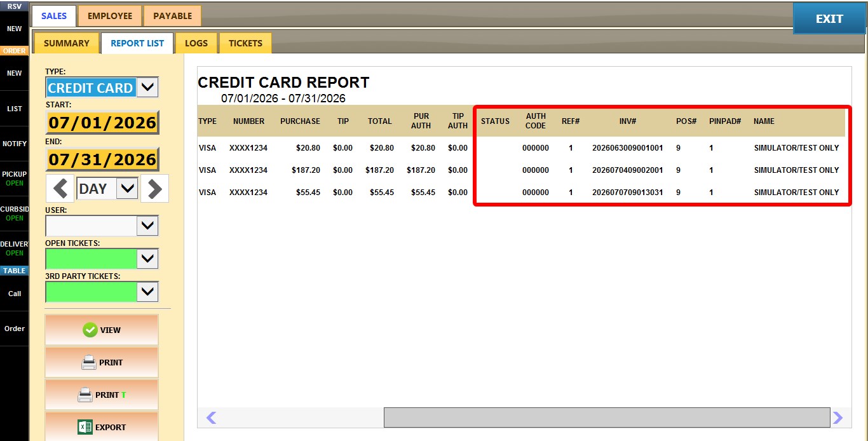This screenshot has height=441, width=868.
Task: Go to next day with right arrow
Action: coord(155,189)
